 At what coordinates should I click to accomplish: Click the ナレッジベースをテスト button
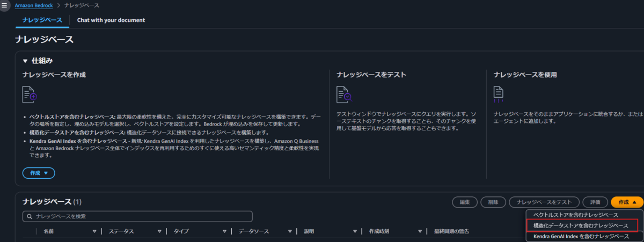coord(544,202)
